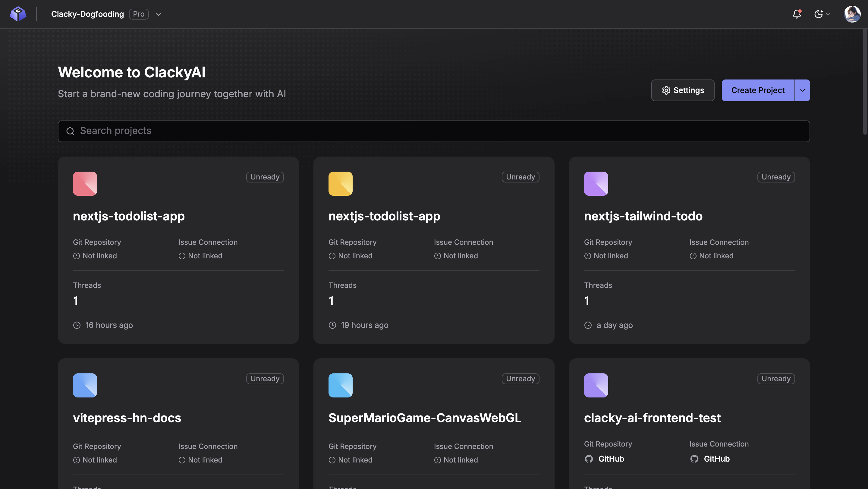
Task: Click the purple icon of nextjs-tailwind-todo
Action: 596,183
